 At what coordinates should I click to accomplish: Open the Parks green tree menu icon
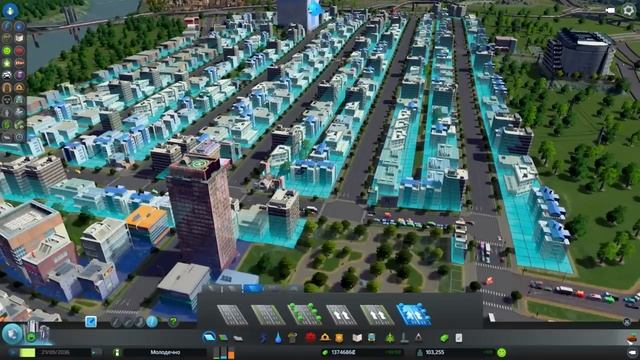pyautogui.click(x=390, y=338)
